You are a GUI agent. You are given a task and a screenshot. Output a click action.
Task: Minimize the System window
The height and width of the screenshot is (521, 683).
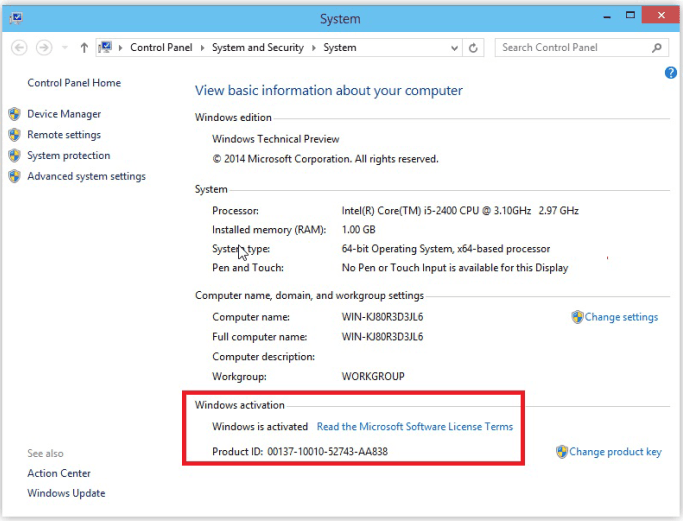point(607,17)
